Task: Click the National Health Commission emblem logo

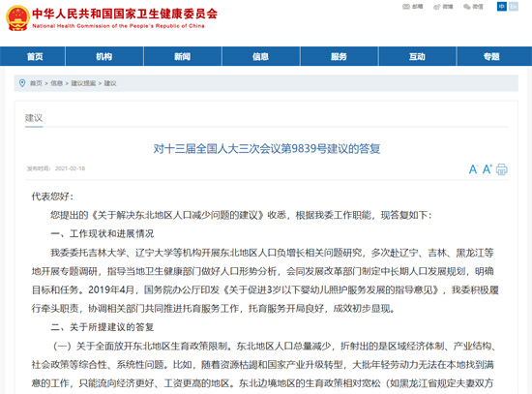Action: coord(17,18)
